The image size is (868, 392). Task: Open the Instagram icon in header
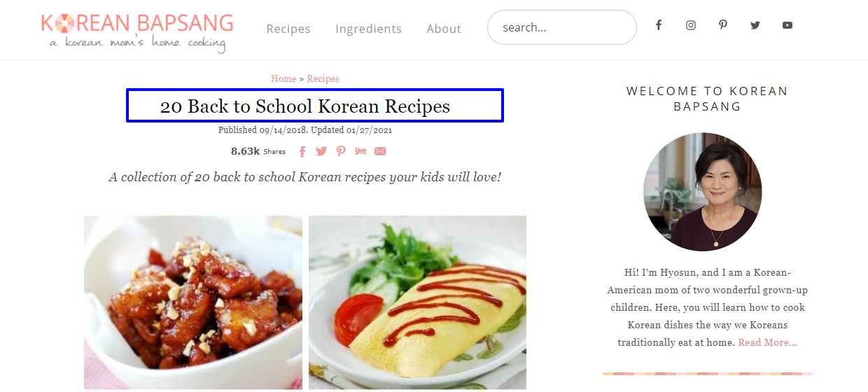691,25
